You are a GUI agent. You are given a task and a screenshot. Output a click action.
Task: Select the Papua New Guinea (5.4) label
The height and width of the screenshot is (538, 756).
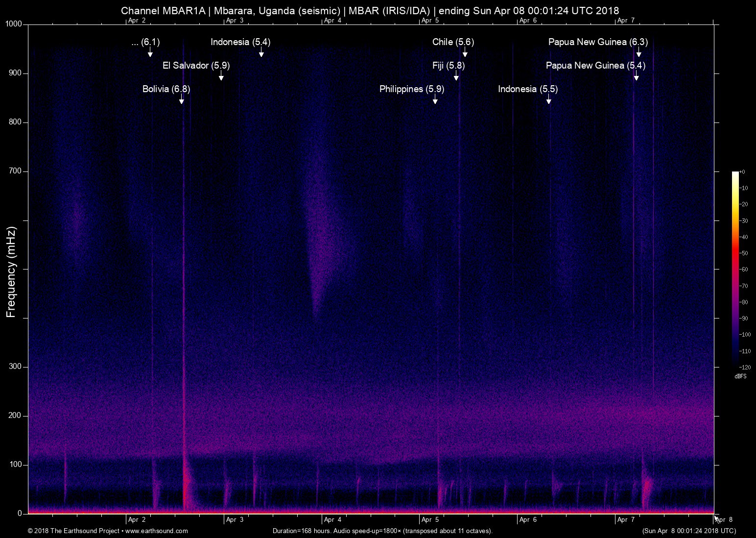point(595,66)
